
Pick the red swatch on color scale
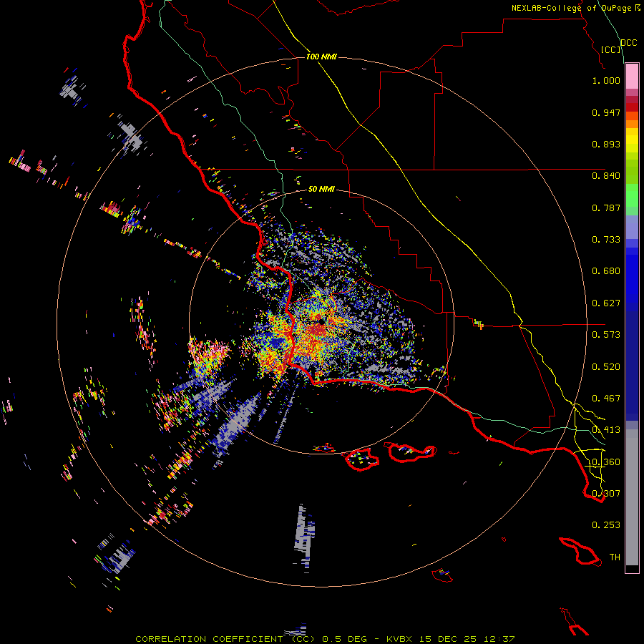point(632,107)
